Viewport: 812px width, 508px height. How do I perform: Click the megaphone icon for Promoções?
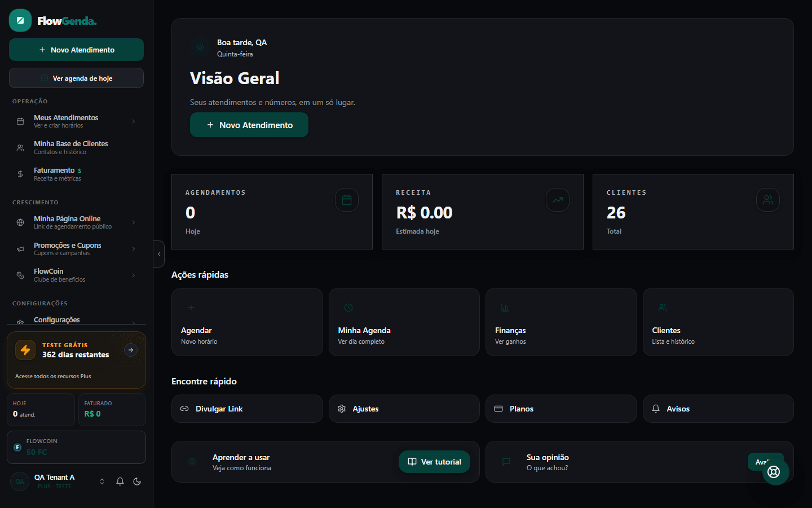[20, 249]
